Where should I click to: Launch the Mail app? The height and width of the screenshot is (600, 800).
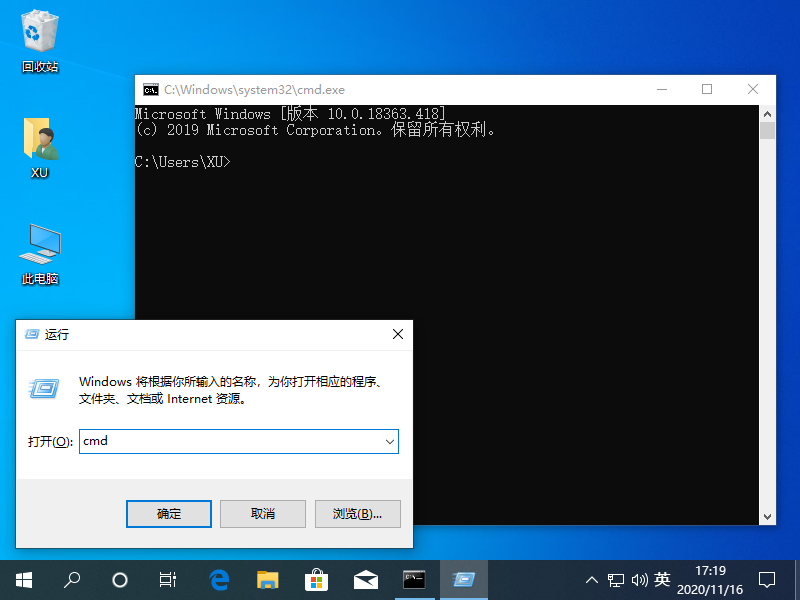coord(366,580)
